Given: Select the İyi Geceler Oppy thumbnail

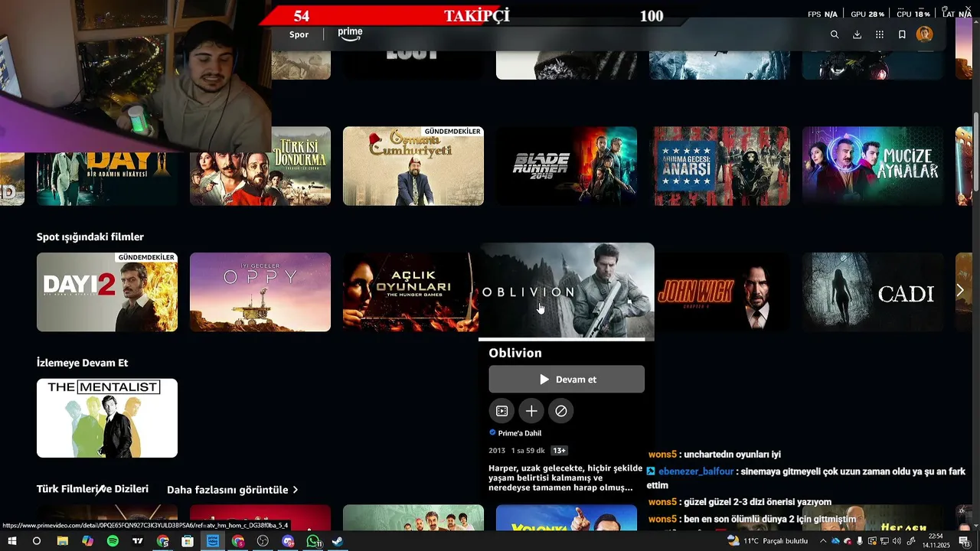Looking at the screenshot, I should click(260, 292).
